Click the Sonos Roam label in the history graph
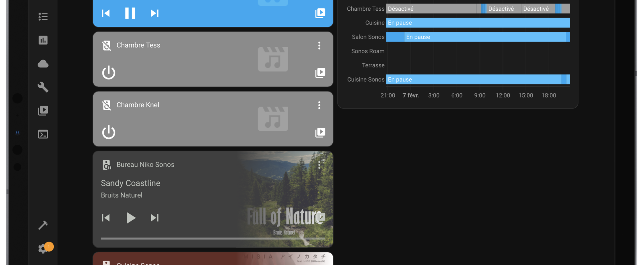 pyautogui.click(x=368, y=51)
